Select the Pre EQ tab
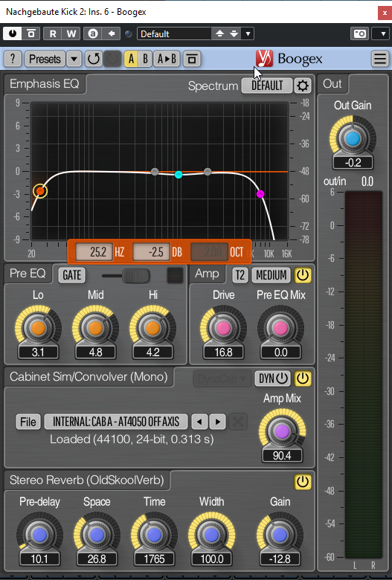 click(x=28, y=274)
